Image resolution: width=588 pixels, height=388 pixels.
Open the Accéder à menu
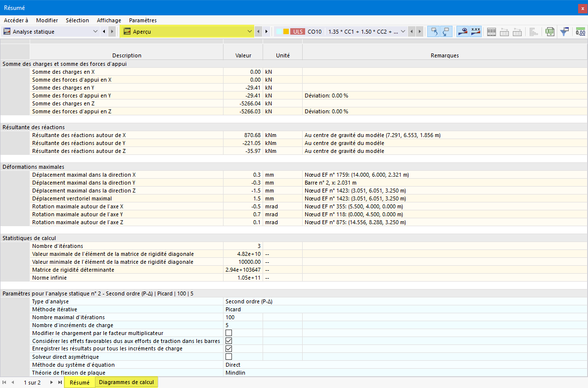16,20
